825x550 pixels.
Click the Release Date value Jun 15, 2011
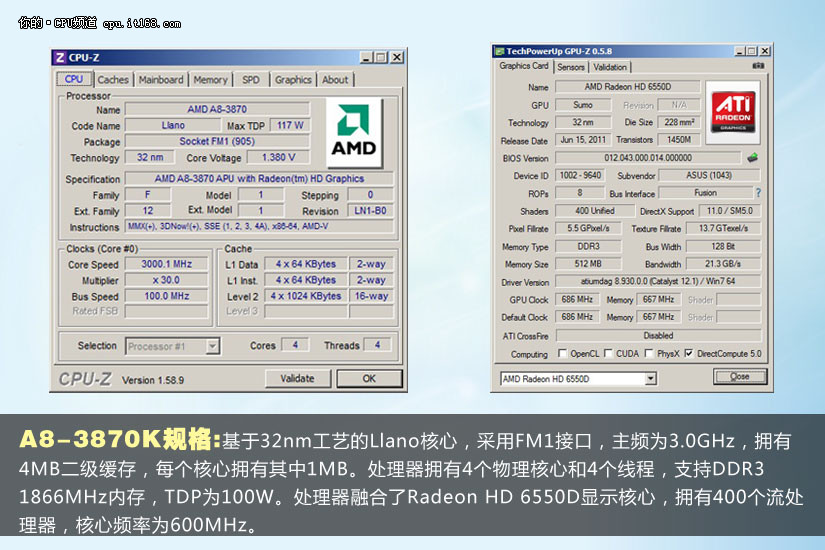point(583,140)
